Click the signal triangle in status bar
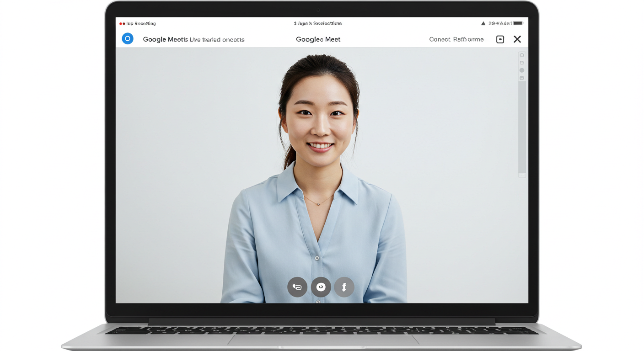The height and width of the screenshot is (351, 644). pyautogui.click(x=483, y=23)
